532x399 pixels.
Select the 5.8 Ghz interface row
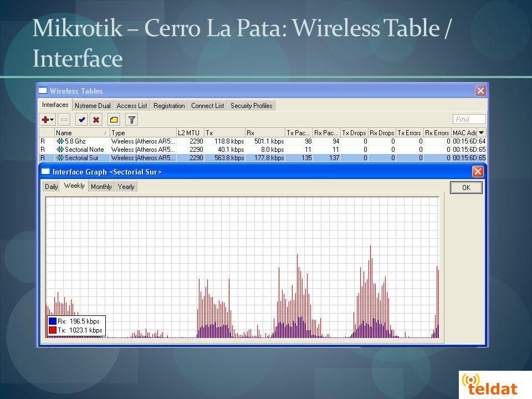(263, 141)
